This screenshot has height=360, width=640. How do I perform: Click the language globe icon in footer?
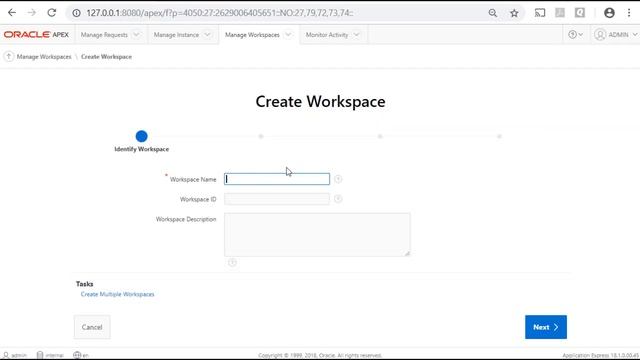tap(77, 355)
